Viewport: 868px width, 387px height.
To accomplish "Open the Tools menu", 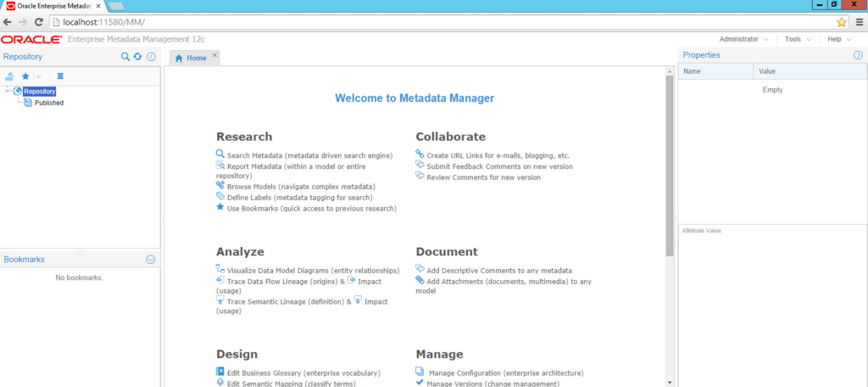I will pyautogui.click(x=798, y=39).
